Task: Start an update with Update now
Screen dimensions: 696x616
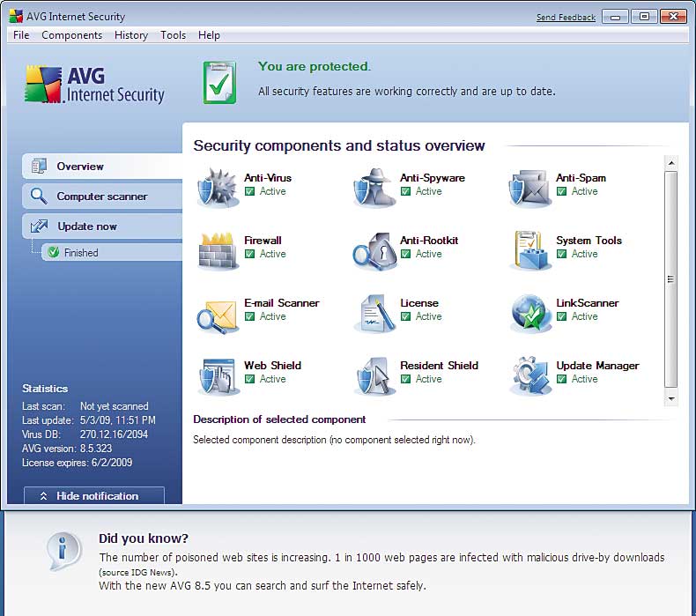Action: point(102,226)
